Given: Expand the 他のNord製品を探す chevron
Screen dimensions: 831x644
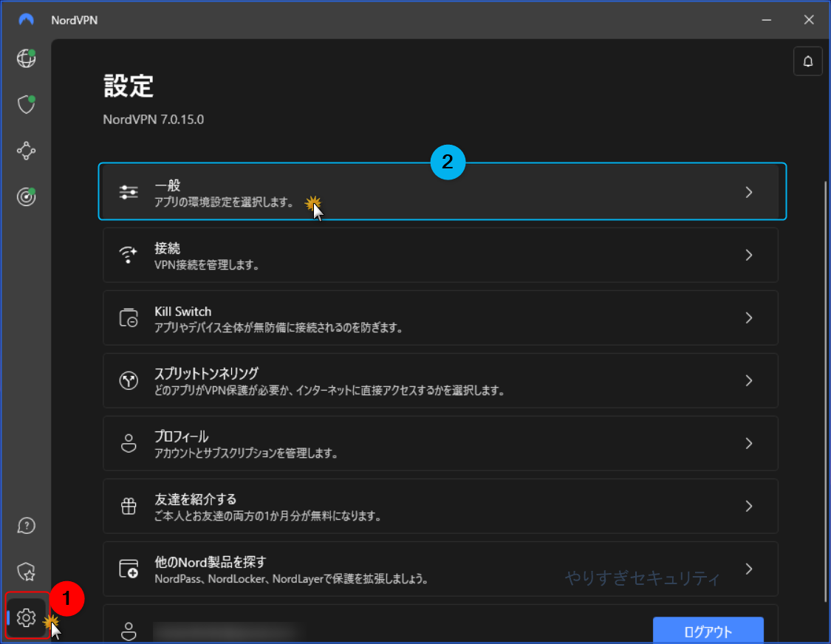Looking at the screenshot, I should [749, 569].
